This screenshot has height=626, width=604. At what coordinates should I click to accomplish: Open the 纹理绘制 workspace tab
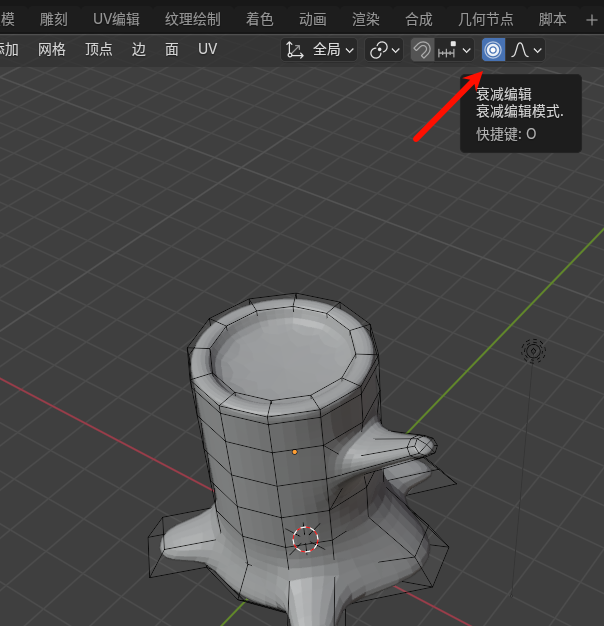coord(193,19)
